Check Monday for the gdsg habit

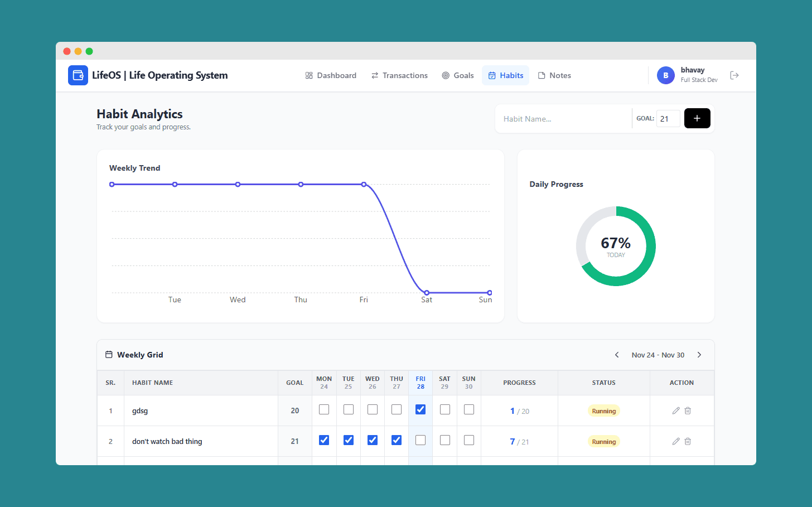pyautogui.click(x=324, y=409)
